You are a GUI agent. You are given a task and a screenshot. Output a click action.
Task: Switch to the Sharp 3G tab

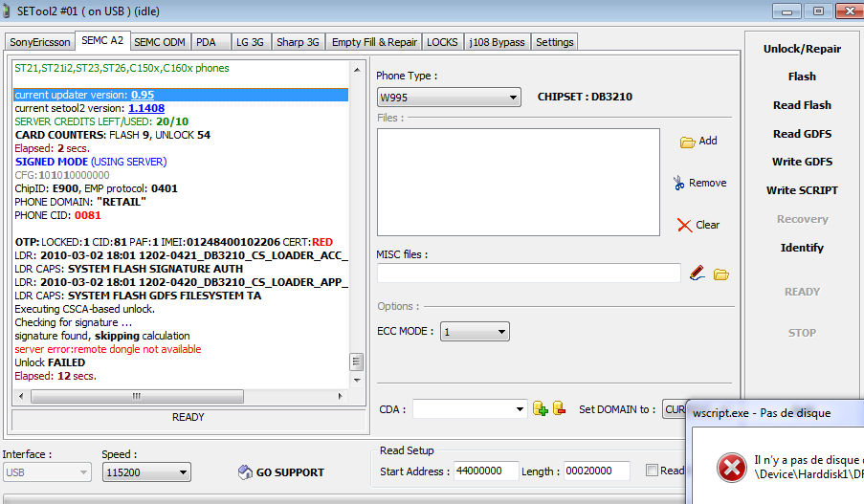[298, 42]
